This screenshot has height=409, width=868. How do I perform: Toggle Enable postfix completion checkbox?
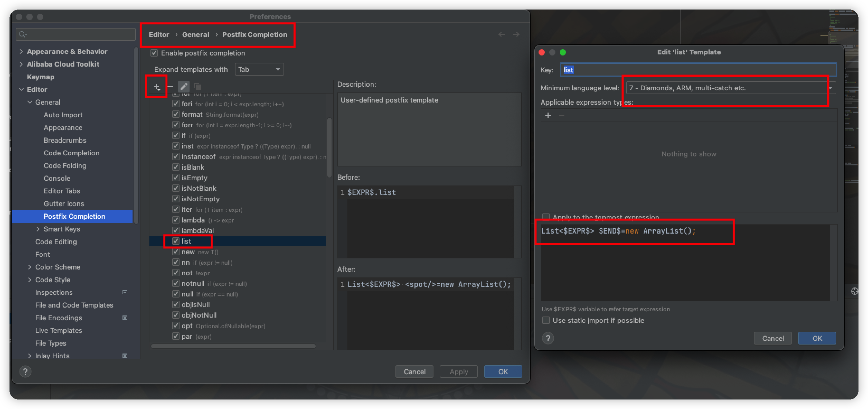[x=154, y=53]
